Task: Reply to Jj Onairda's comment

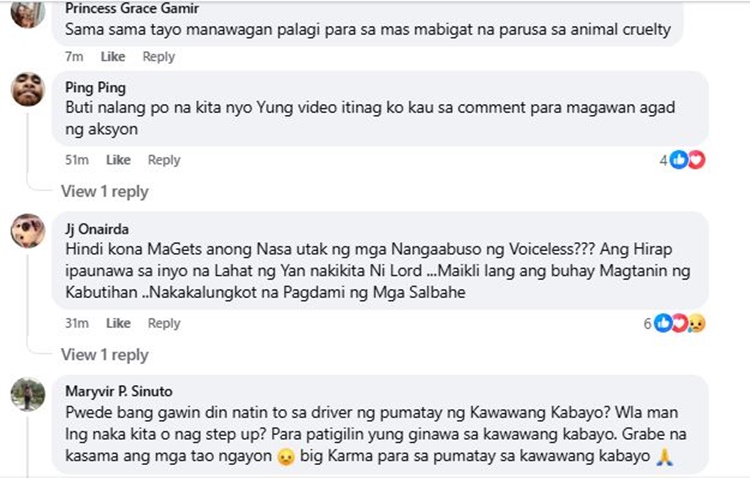Action: tap(164, 323)
